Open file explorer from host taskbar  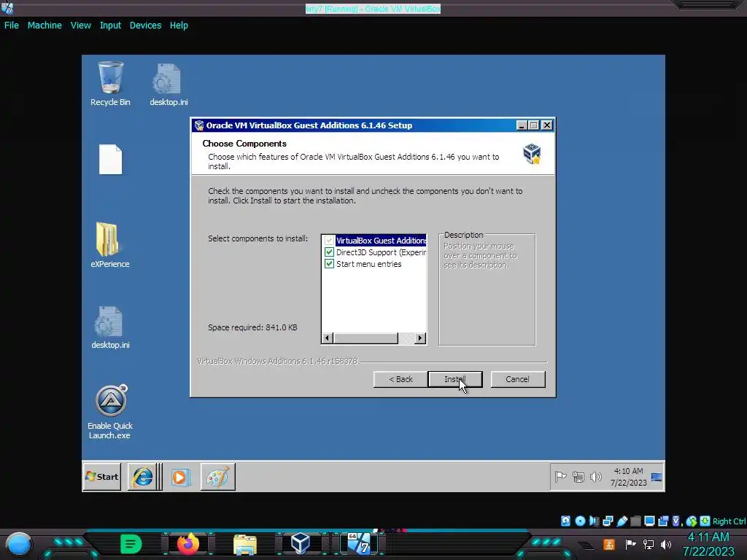[x=245, y=544]
